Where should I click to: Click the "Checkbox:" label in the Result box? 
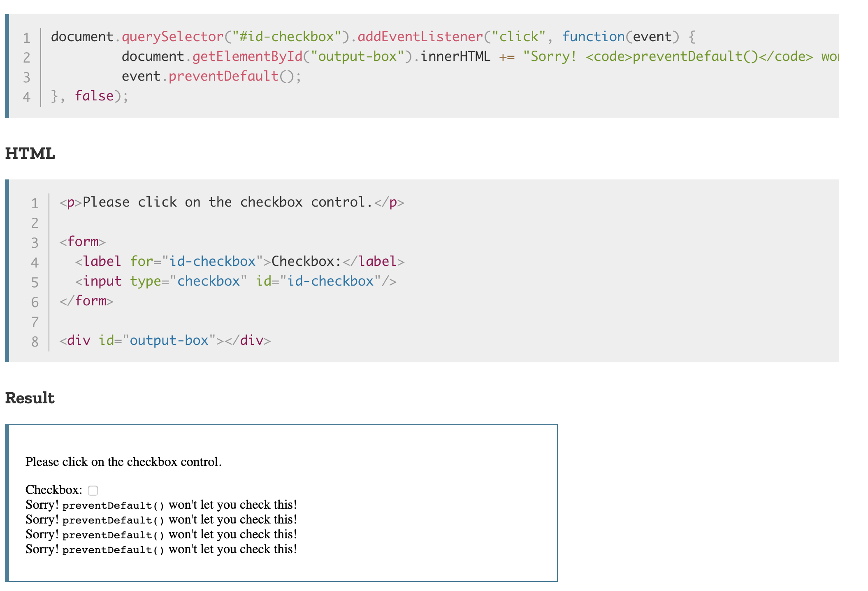coord(53,490)
